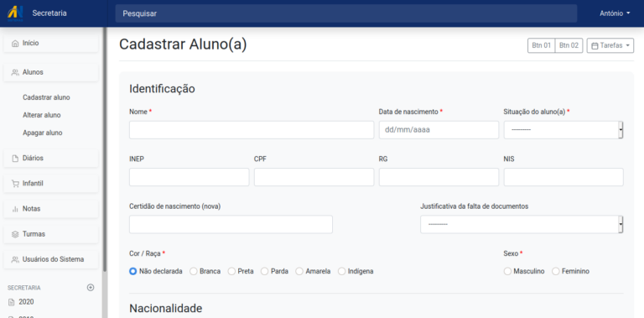The width and height of the screenshot is (644, 318).
Task: Select the Preta radio button
Action: pos(231,271)
